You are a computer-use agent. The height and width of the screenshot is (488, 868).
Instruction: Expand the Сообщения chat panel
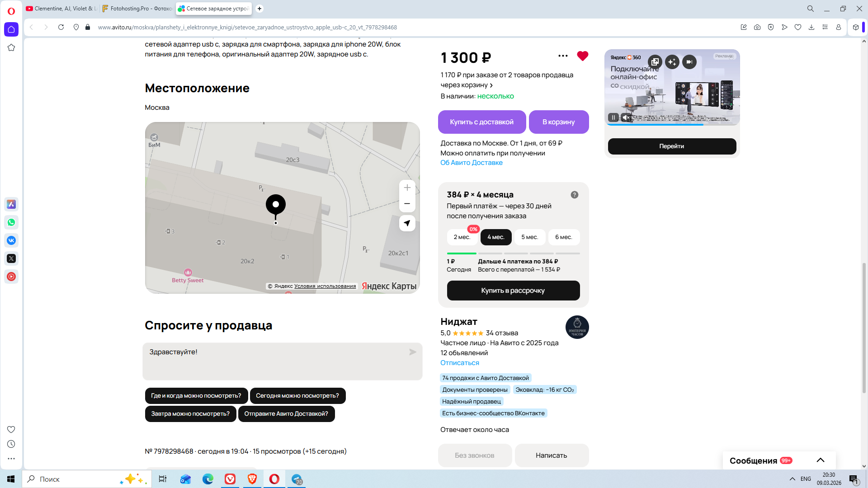click(820, 460)
